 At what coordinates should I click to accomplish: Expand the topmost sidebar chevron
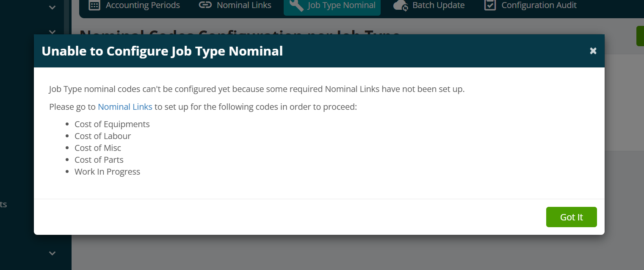[53, 7]
